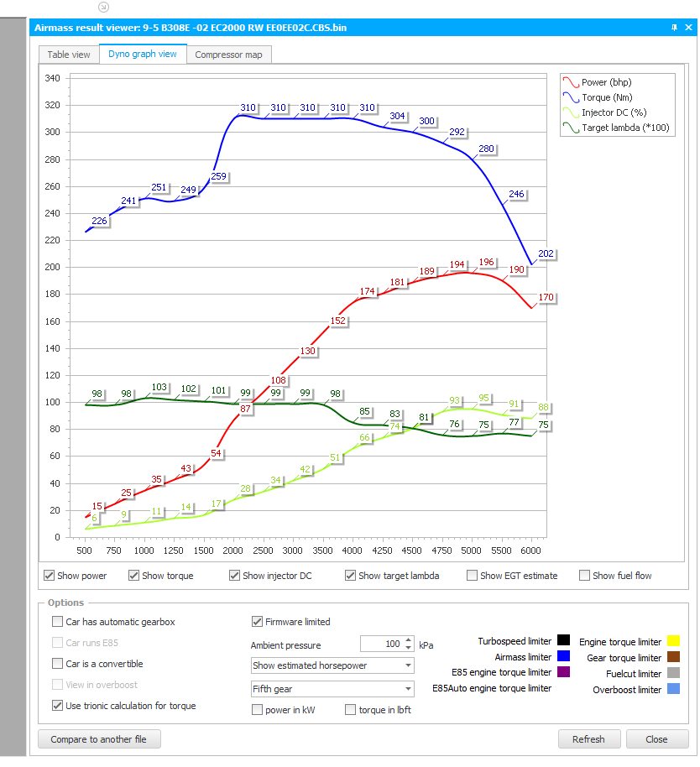The height and width of the screenshot is (767, 700).
Task: Click the Power (bhp) legend line icon
Action: point(571,82)
